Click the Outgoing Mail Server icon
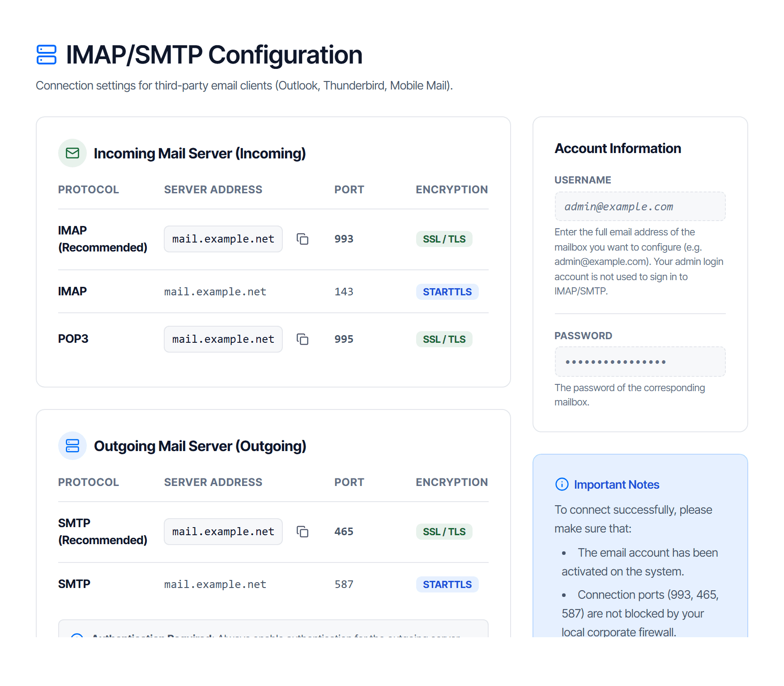784x686 pixels. click(x=72, y=446)
